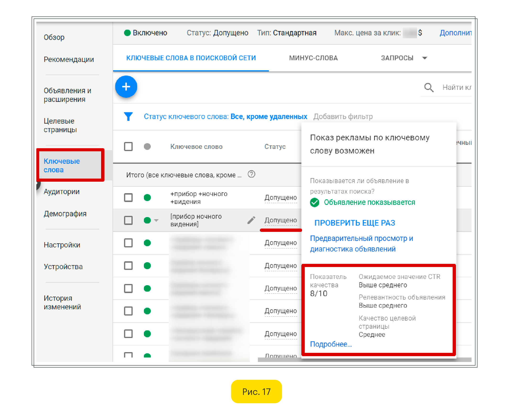Click green status dot of +прибор +ночного +видения

click(x=147, y=197)
